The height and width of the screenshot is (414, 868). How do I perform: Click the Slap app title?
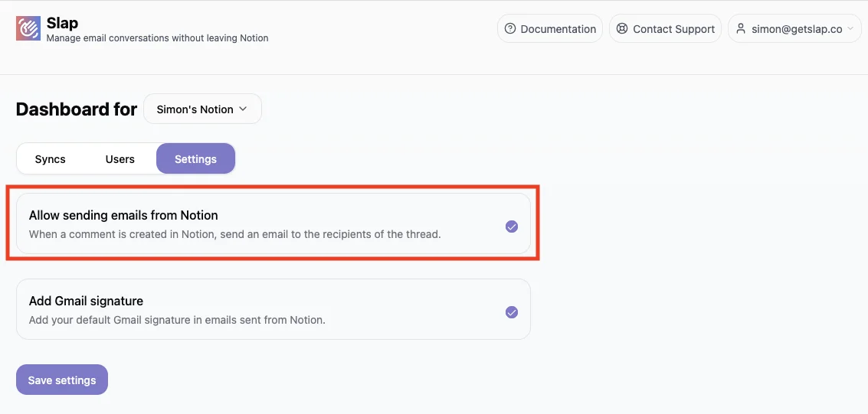point(63,23)
